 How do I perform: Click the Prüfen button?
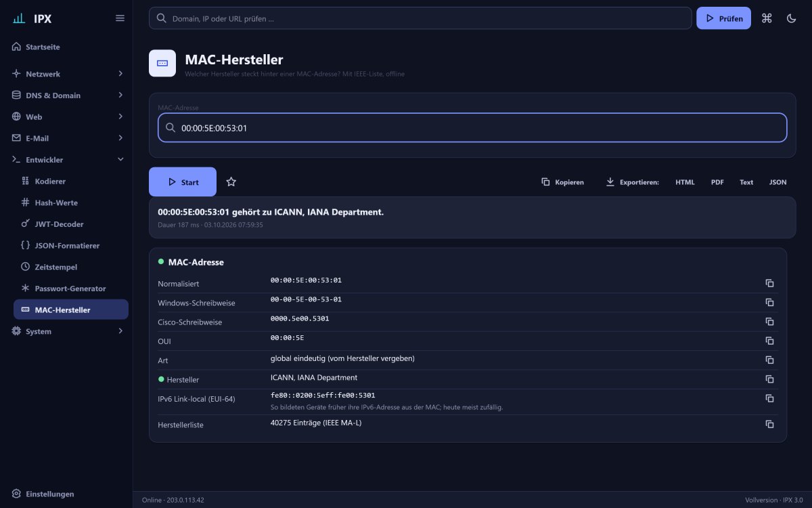tap(723, 18)
